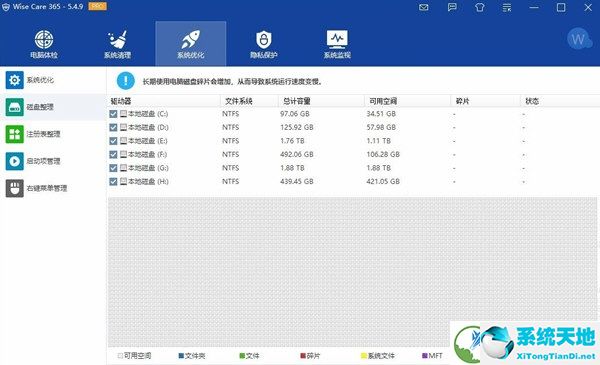The image size is (600, 365).
Task: Click the NTFS cell in the C: row
Action: coord(231,114)
